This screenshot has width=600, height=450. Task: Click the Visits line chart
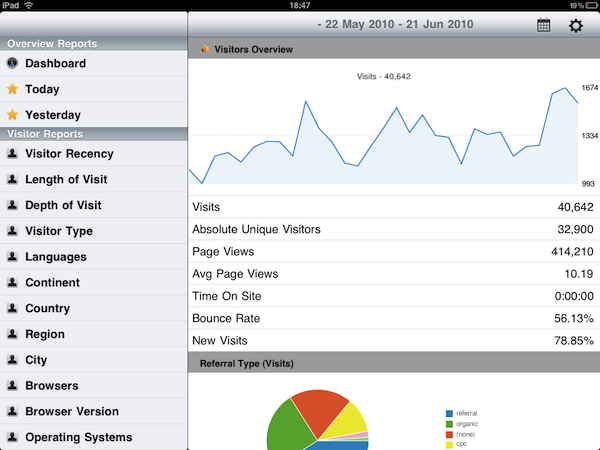point(384,135)
